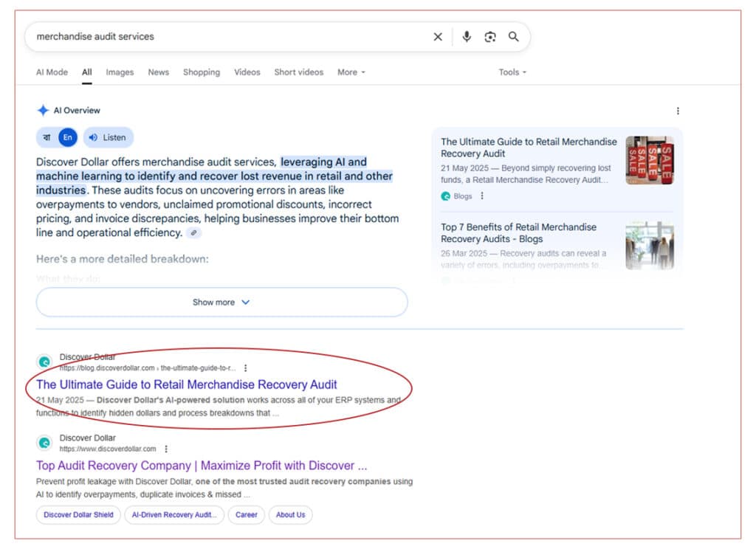Click the Discover Dollar site favicon
The width and height of the screenshot is (756, 549).
click(44, 362)
